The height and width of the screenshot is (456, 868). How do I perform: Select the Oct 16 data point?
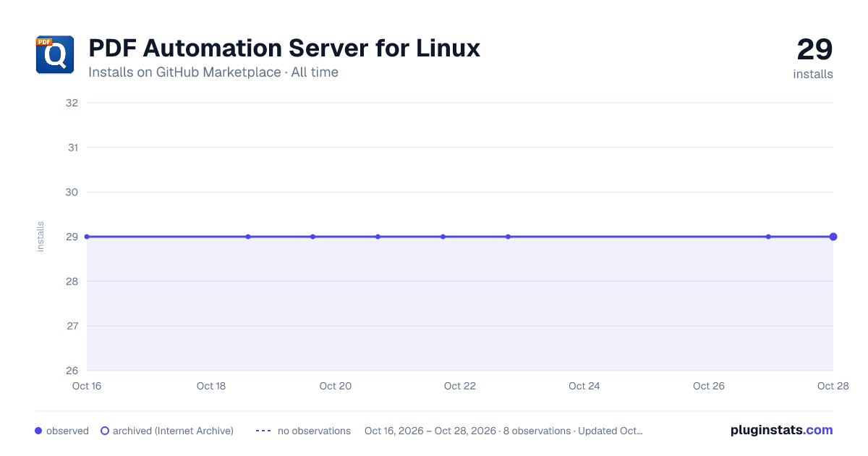(87, 237)
